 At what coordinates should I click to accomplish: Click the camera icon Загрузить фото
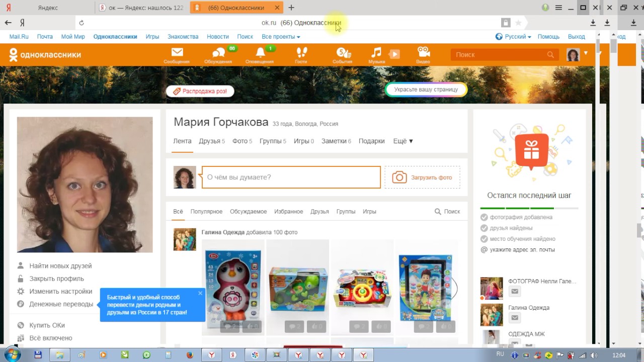coord(399,177)
